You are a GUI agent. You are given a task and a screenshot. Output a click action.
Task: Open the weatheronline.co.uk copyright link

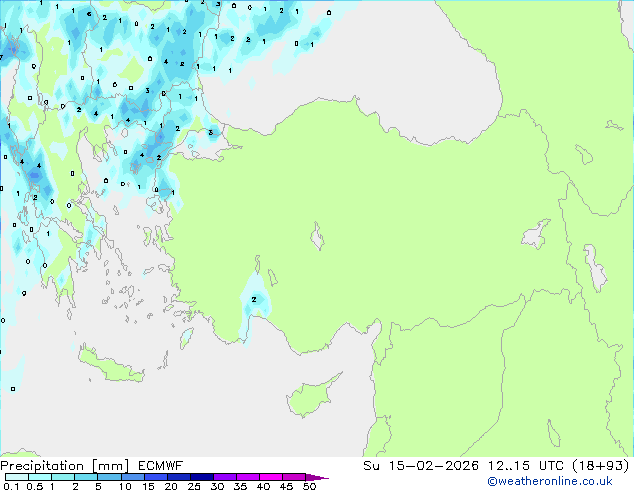(550, 481)
